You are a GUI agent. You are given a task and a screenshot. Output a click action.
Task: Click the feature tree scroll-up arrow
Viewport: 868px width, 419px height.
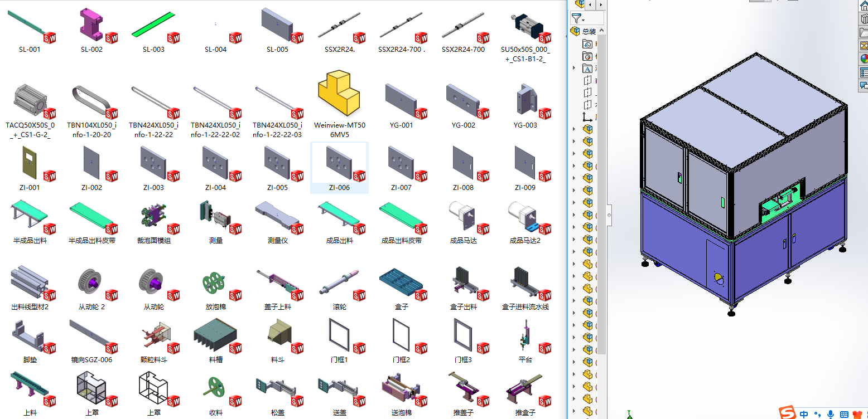601,31
